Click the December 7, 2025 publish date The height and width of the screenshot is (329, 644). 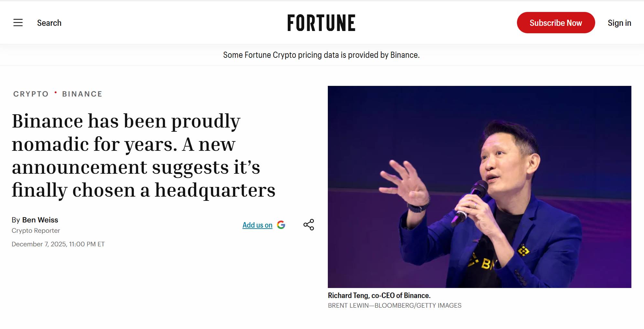[x=58, y=244]
